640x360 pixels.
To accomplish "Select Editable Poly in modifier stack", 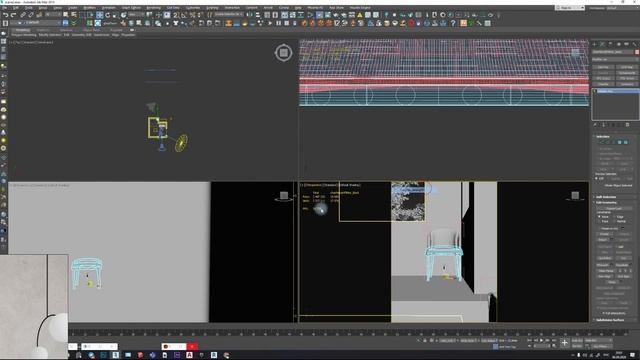I will (x=615, y=91).
